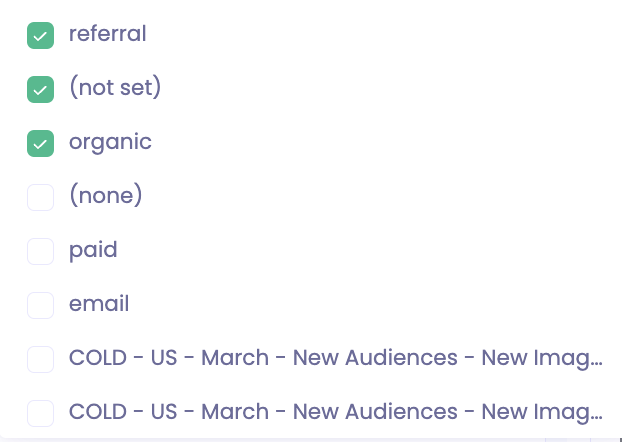622x442 pixels.
Task: Uncheck the (not set) checkbox
Action: click(40, 90)
